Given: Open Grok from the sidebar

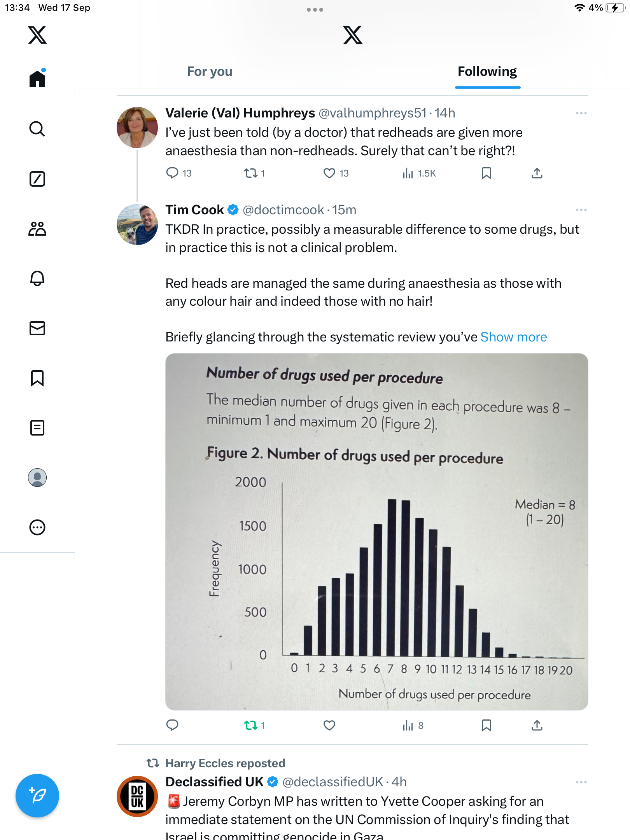Looking at the screenshot, I should (37, 179).
